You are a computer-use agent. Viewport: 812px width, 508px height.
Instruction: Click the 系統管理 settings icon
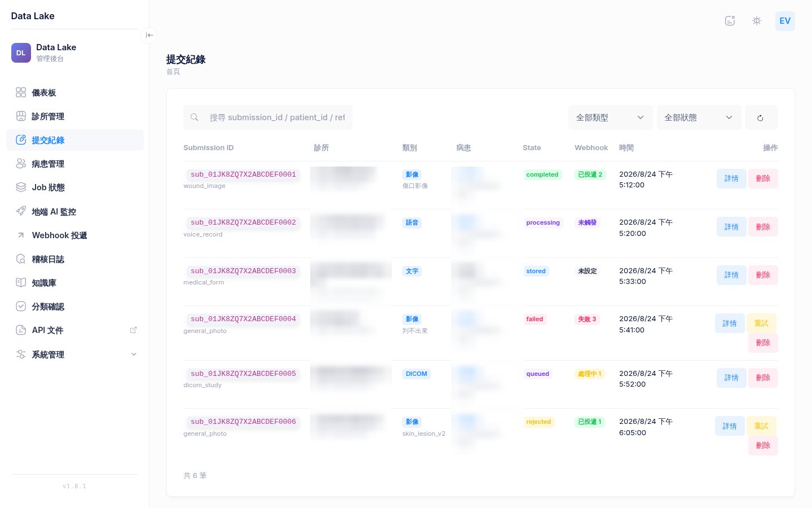click(x=21, y=354)
